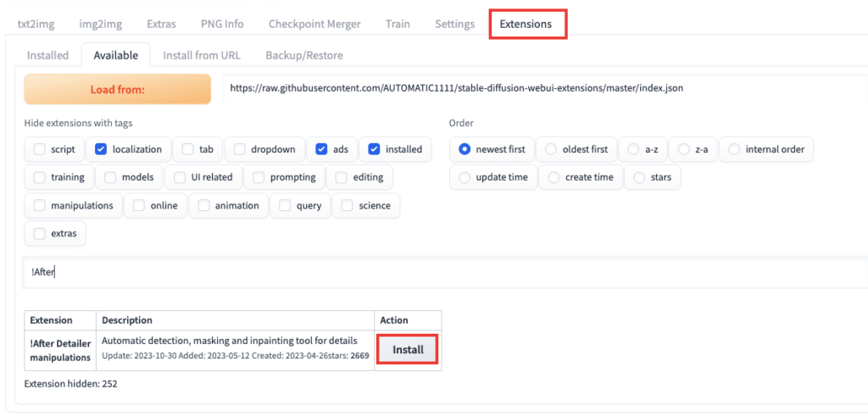Click the Action column header
The height and width of the screenshot is (417, 868).
tap(393, 320)
